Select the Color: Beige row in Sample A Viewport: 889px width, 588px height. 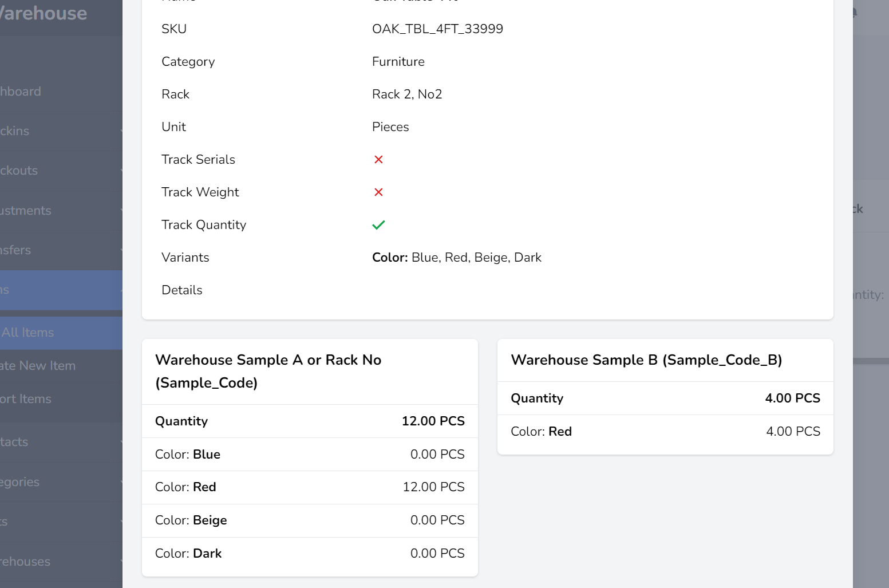(x=310, y=520)
